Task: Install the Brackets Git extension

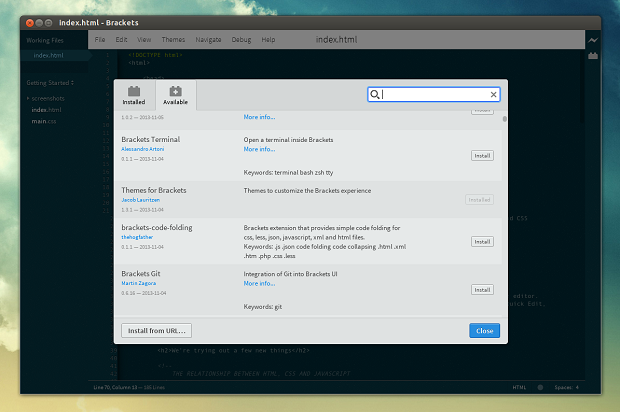Action: (482, 290)
